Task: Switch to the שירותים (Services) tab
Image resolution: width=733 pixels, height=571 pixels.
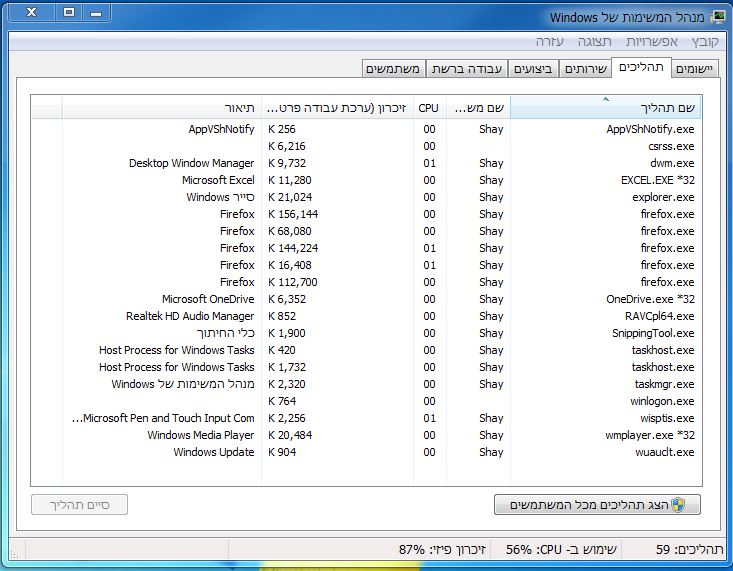Action: tap(585, 69)
